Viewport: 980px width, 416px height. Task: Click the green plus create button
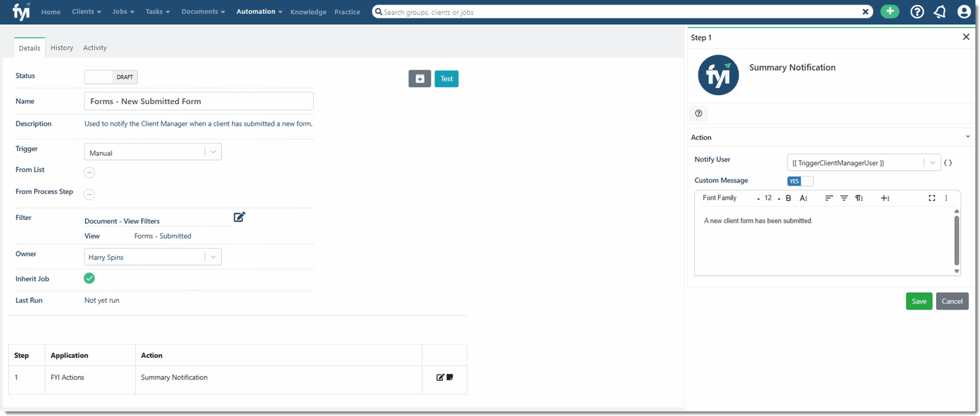click(x=889, y=11)
